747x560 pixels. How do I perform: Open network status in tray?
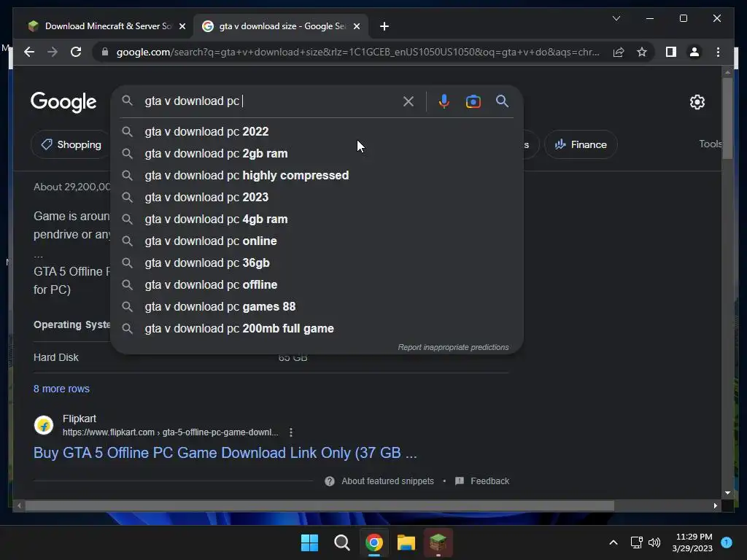[636, 542]
